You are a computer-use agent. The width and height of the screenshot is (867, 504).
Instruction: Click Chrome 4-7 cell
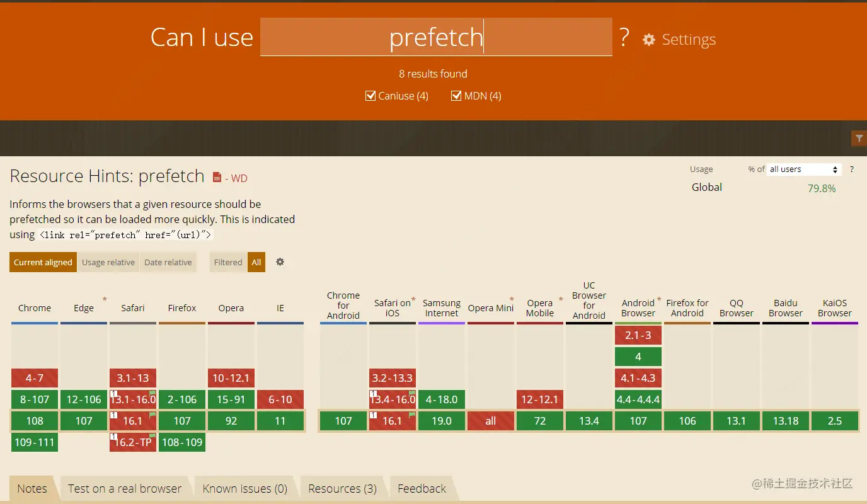coord(35,378)
